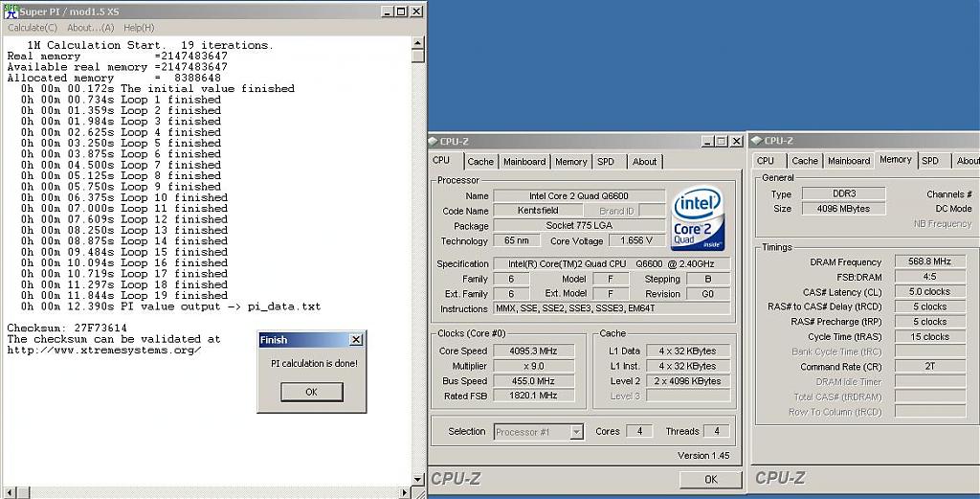Click the Multiplier value x 9.0
The image size is (980, 499).
pos(534,366)
